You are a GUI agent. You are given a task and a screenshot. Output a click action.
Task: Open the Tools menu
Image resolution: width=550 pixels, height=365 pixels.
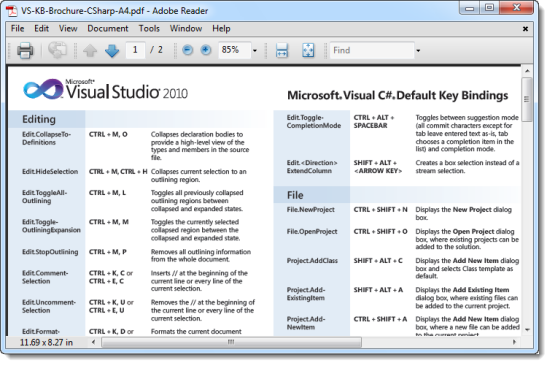click(x=149, y=28)
